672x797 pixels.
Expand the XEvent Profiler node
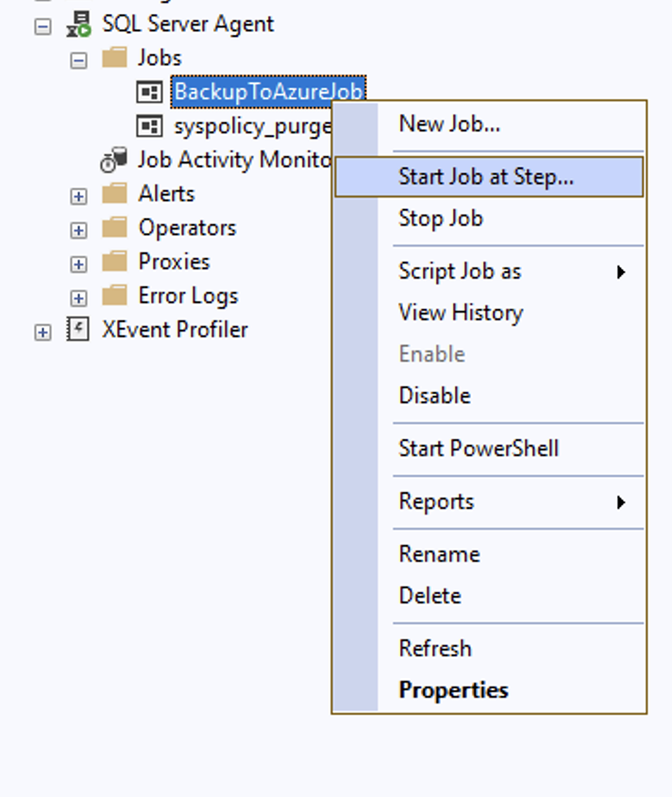42,332
